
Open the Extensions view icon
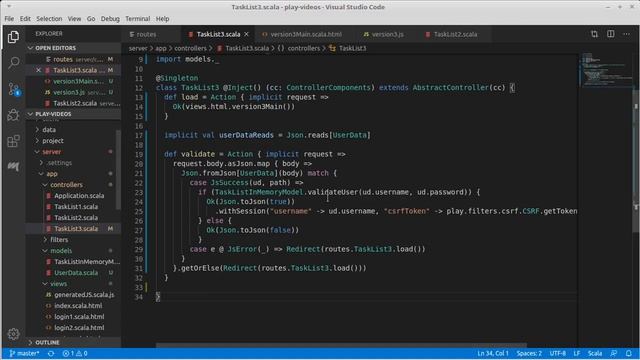coord(13,141)
